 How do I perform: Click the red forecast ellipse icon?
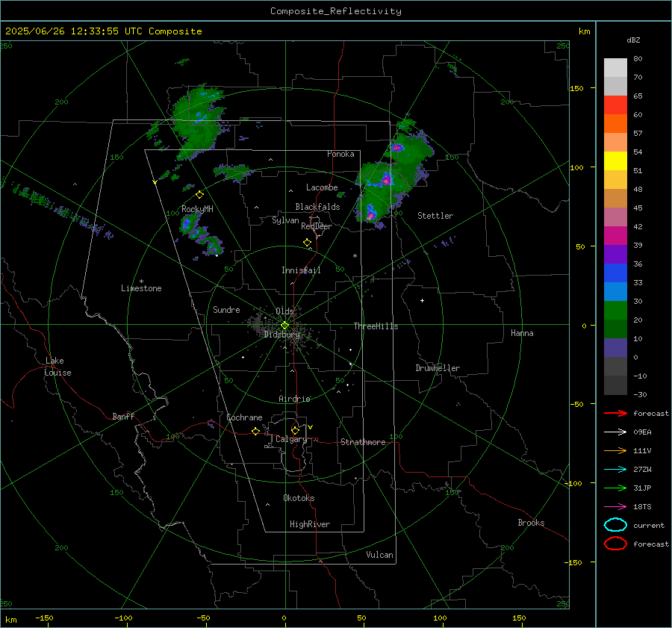click(615, 544)
